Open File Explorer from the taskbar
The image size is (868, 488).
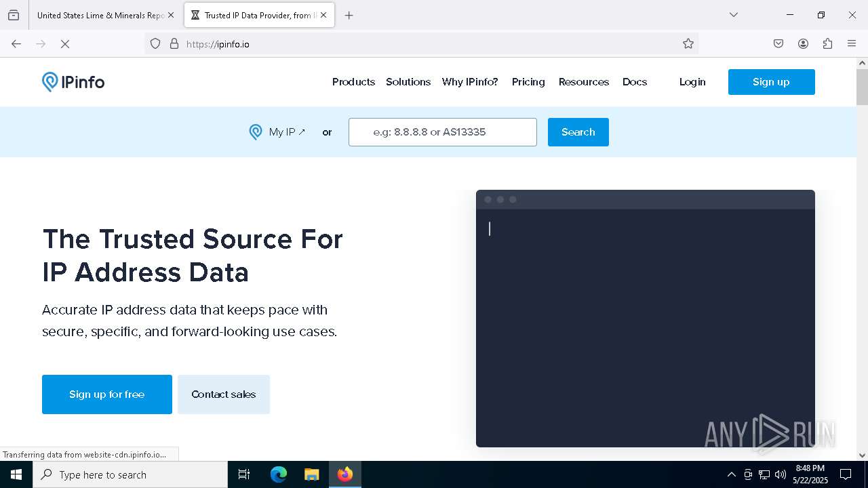click(311, 474)
